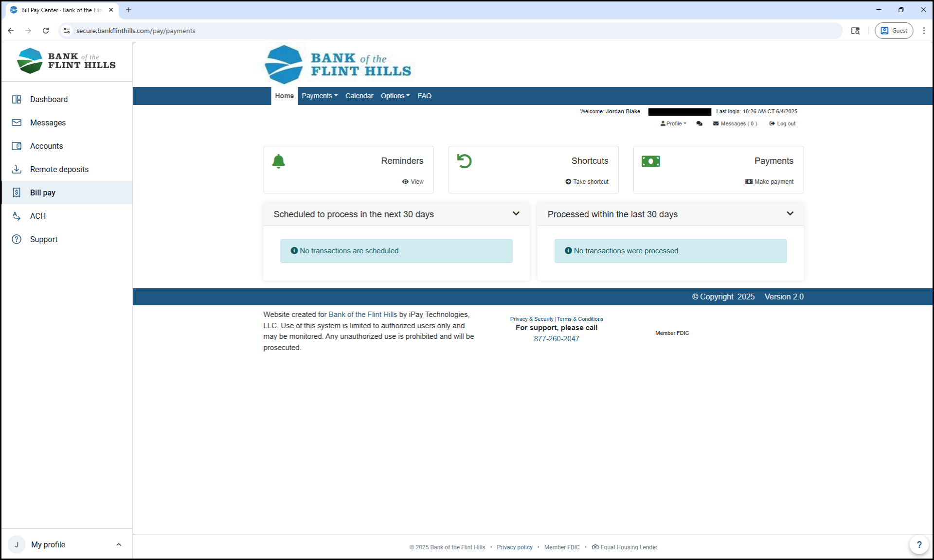Open the chat bubbles icon near Profile

[699, 123]
